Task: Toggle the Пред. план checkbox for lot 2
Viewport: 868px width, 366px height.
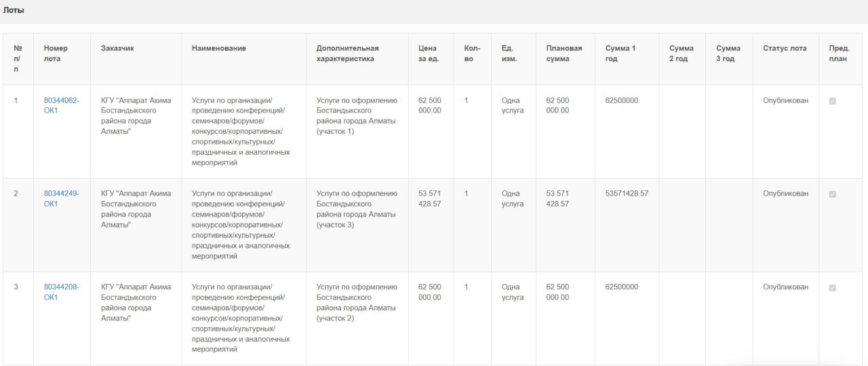Action: [x=833, y=194]
